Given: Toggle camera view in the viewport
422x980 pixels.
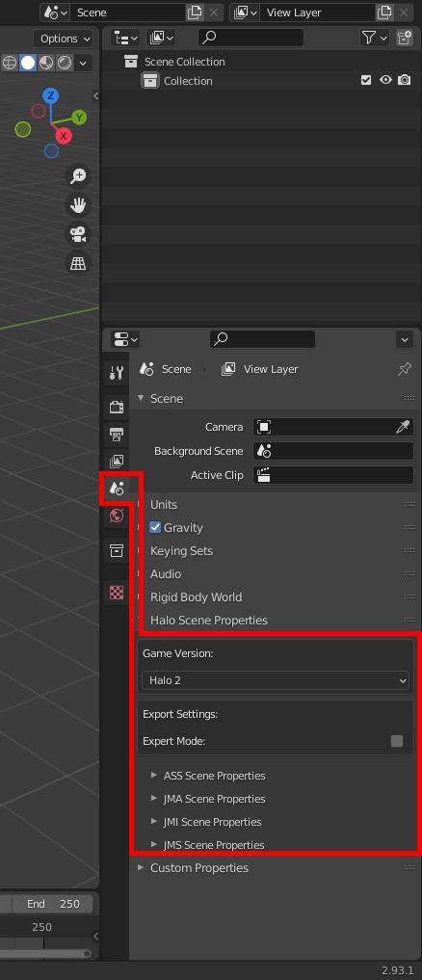Looking at the screenshot, I should point(78,234).
